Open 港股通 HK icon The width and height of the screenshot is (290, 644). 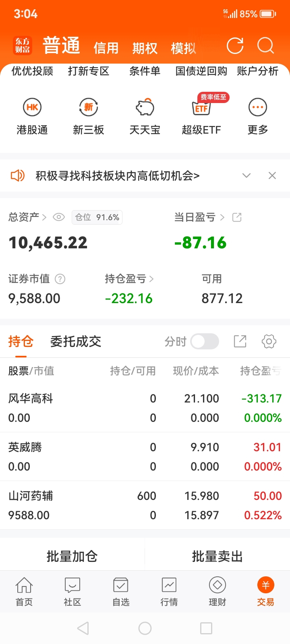click(32, 107)
